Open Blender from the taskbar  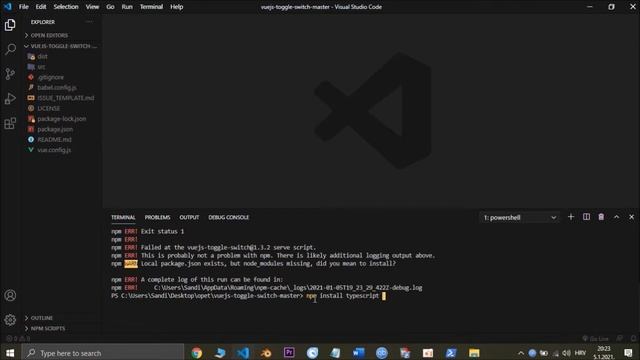(x=266, y=353)
